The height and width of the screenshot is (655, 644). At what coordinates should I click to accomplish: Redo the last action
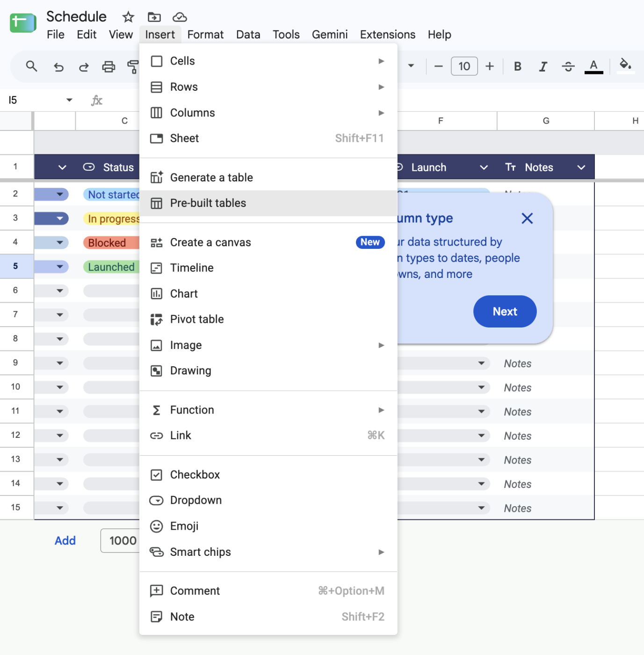84,67
